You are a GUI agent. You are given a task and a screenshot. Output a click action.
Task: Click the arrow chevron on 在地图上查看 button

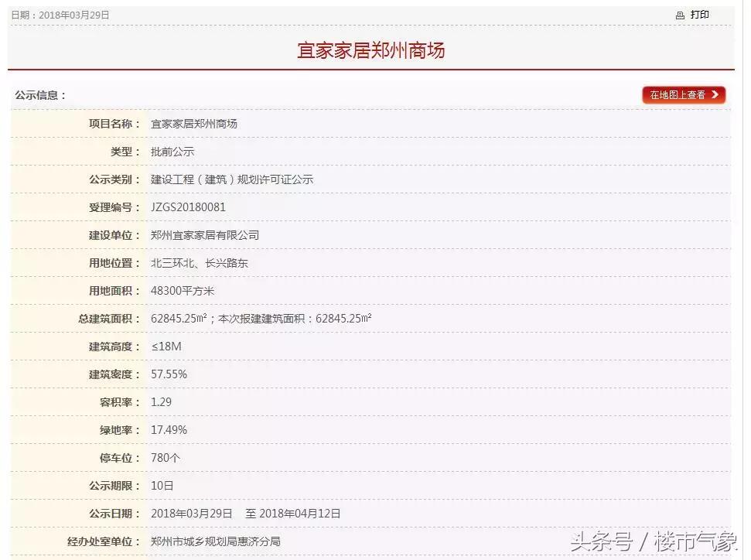[717, 95]
